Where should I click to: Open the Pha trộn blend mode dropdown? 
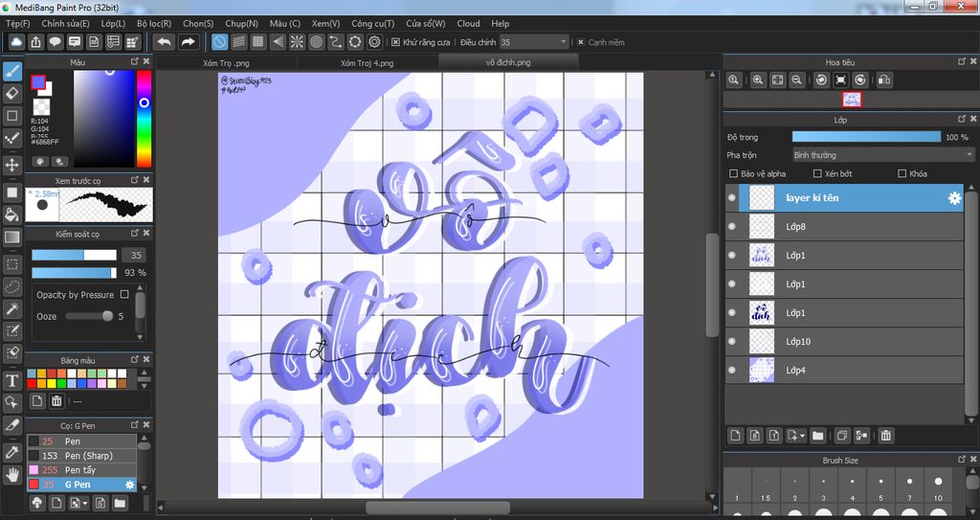[883, 154]
